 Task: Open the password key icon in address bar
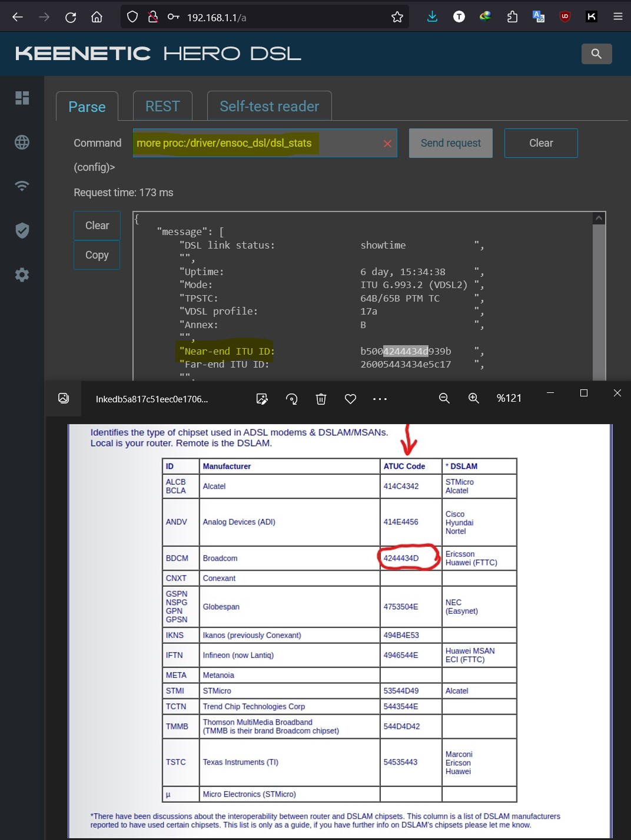174,17
